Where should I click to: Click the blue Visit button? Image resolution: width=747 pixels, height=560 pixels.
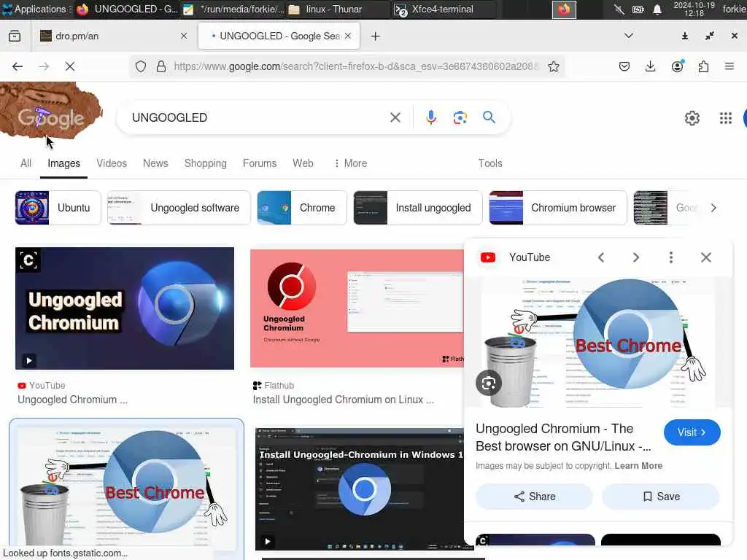pos(692,432)
